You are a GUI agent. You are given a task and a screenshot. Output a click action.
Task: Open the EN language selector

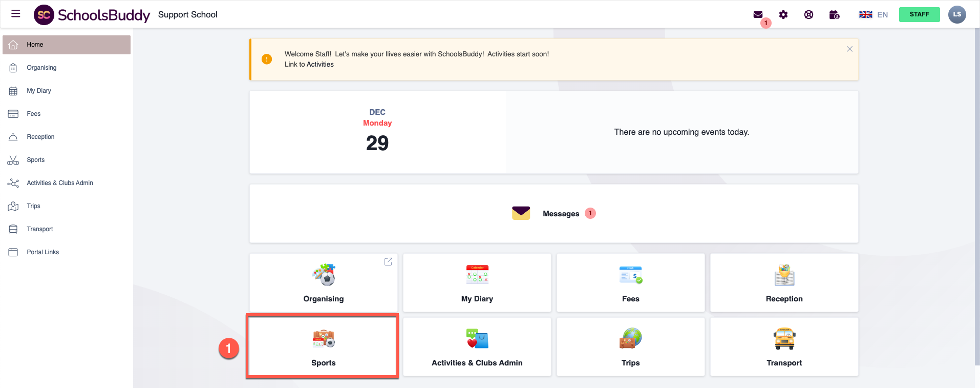coord(874,14)
